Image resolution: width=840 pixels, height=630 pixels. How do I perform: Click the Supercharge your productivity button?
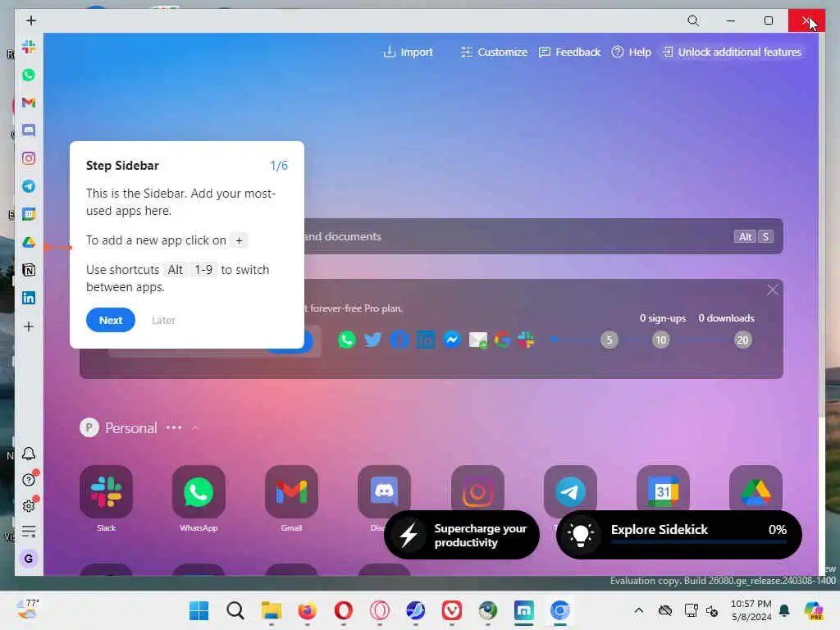click(462, 535)
